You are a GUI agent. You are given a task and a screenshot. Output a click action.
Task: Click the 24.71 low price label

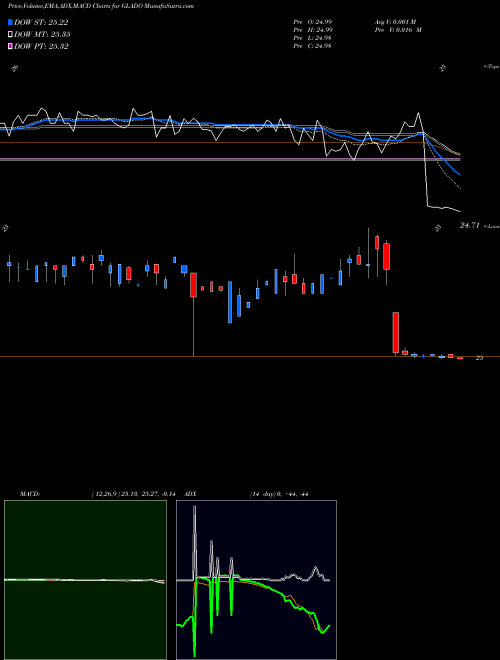click(470, 226)
